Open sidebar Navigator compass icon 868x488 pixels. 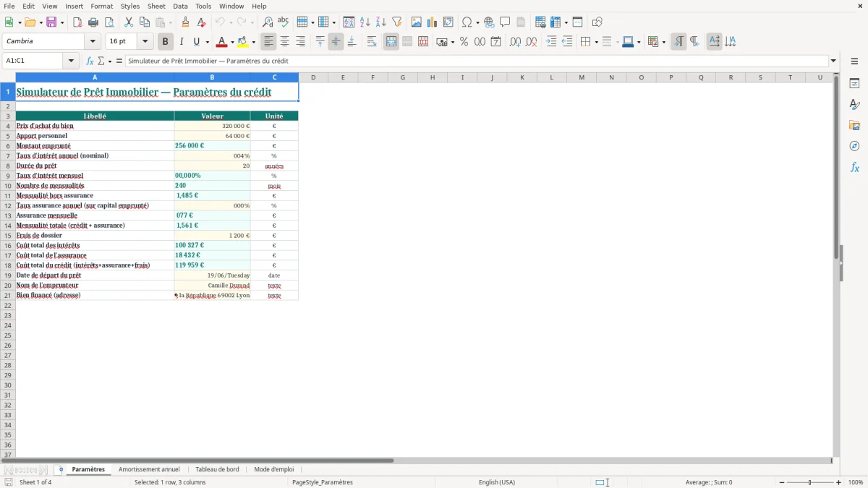[x=854, y=146]
